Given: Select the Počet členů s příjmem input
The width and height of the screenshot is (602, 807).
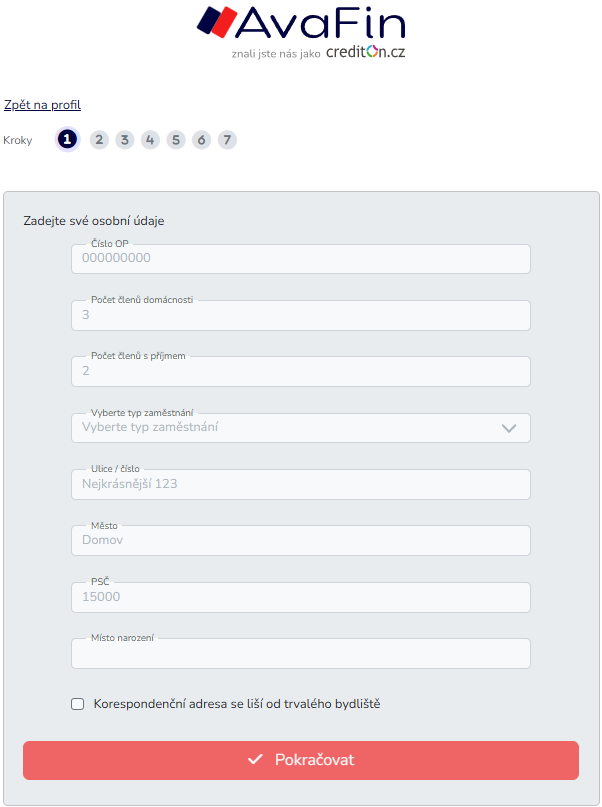Looking at the screenshot, I should click(x=300, y=371).
